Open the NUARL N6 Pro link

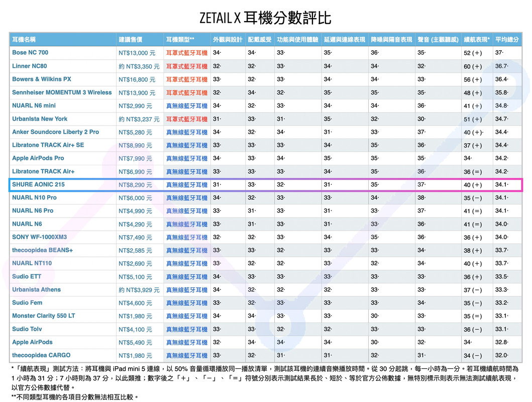(x=33, y=211)
